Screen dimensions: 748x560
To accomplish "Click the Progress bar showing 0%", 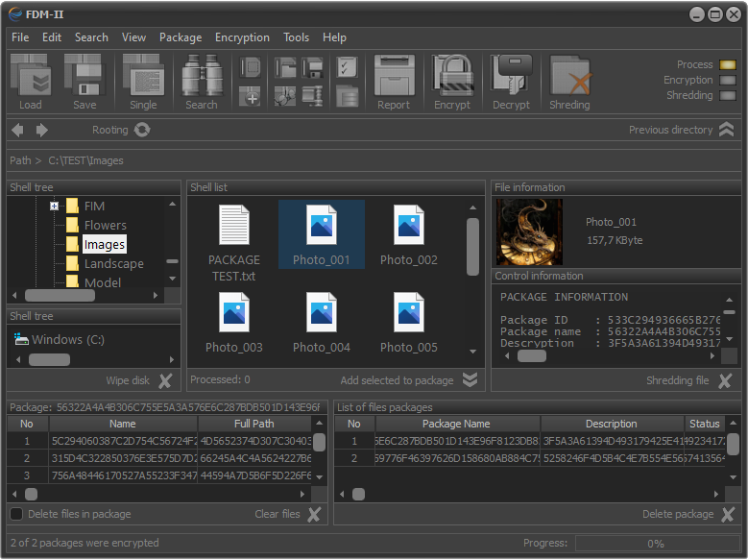I will tap(657, 544).
